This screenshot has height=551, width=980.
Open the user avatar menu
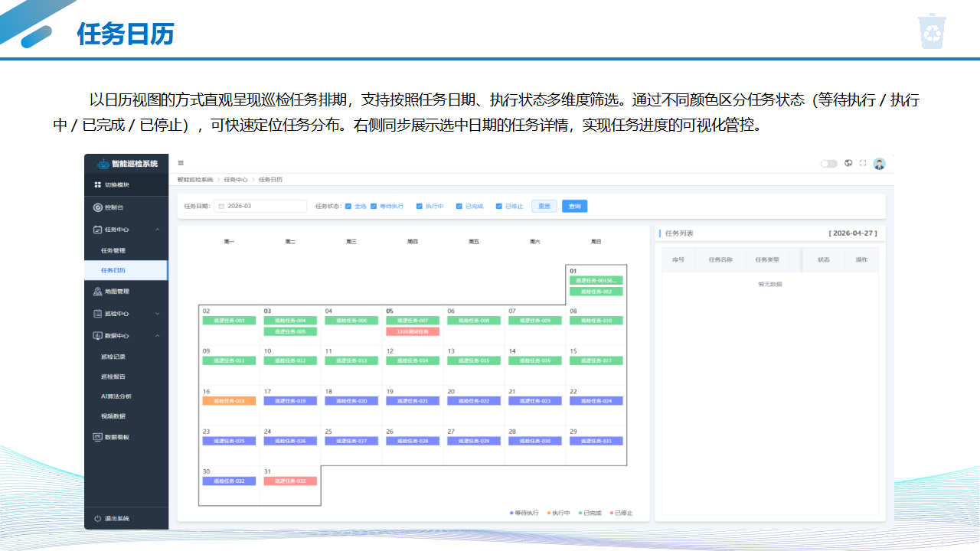click(879, 164)
